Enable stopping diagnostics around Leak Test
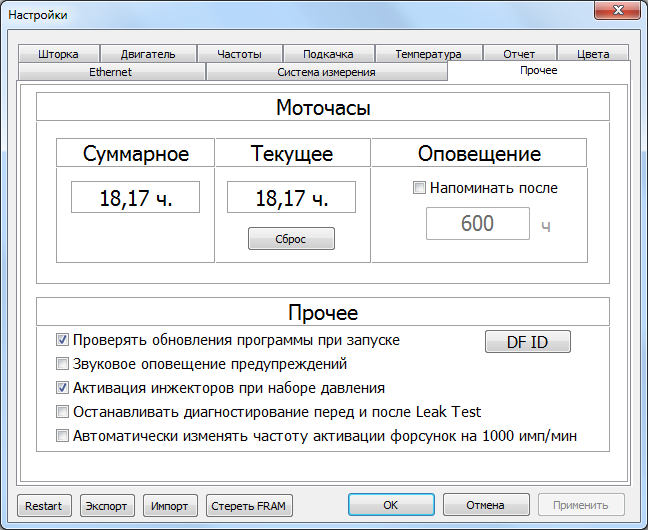 click(62, 412)
